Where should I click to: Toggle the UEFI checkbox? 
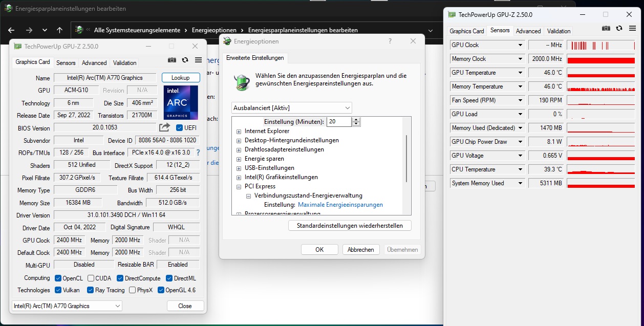coord(179,127)
